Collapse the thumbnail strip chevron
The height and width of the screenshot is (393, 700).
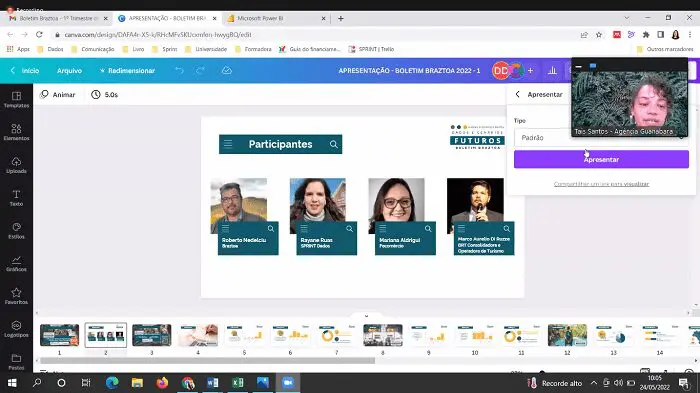coord(367,316)
